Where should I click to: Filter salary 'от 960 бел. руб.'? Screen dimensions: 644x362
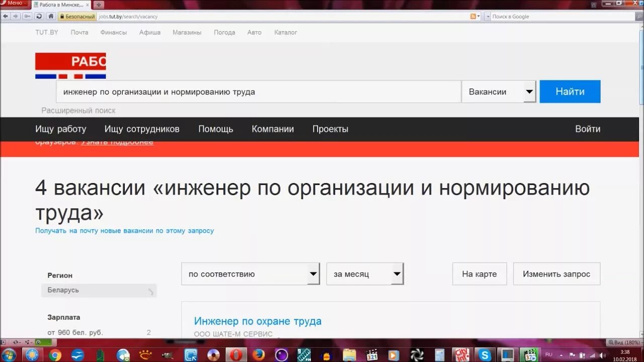[x=75, y=332]
